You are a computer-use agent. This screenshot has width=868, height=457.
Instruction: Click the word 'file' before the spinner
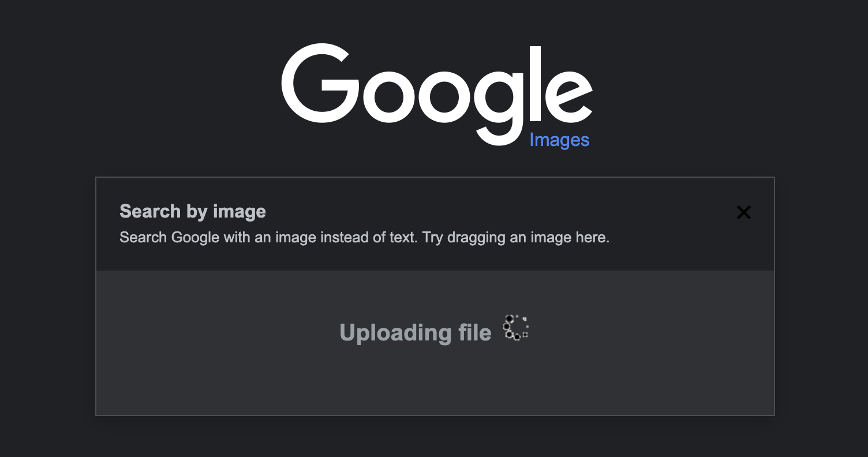click(x=472, y=333)
